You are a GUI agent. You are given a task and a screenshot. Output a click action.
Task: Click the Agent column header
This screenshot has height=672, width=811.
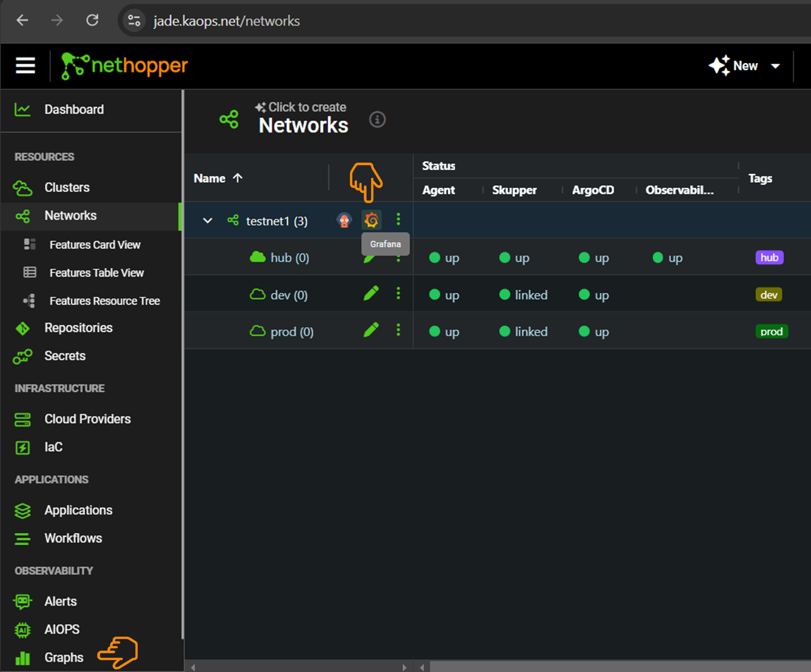[x=438, y=190]
